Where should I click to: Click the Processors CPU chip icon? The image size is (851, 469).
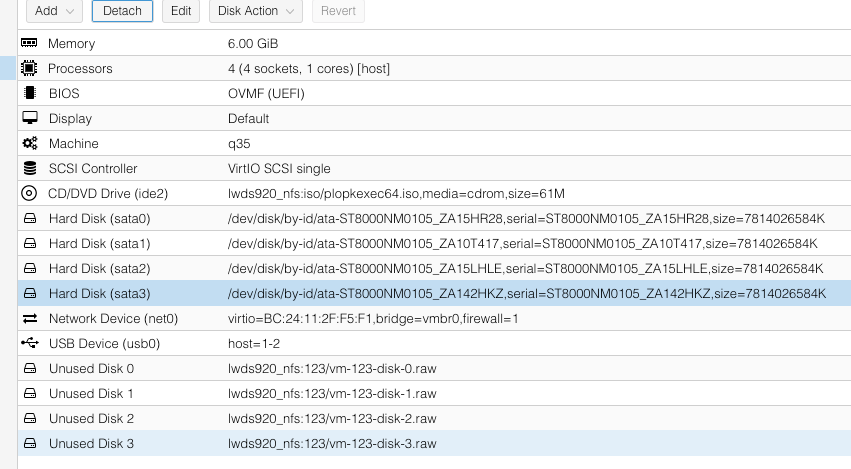[29, 69]
